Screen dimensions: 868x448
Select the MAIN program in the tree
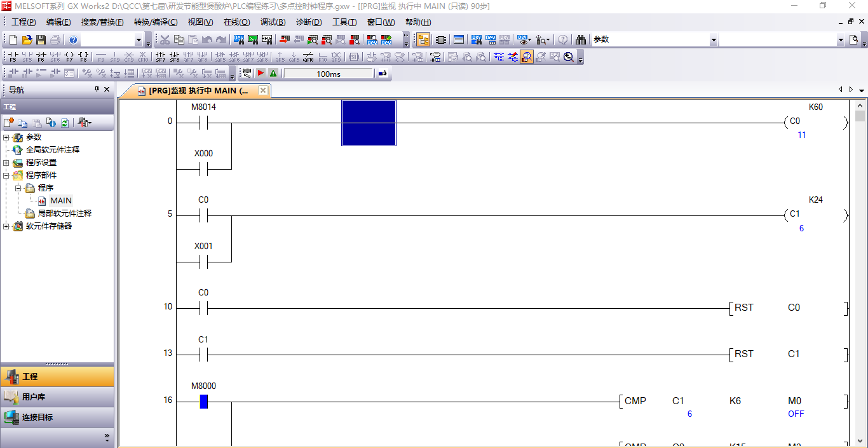pyautogui.click(x=60, y=201)
